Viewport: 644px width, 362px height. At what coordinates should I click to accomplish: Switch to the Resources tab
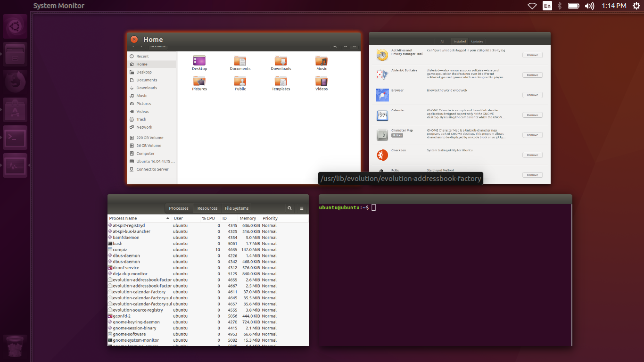[207, 208]
